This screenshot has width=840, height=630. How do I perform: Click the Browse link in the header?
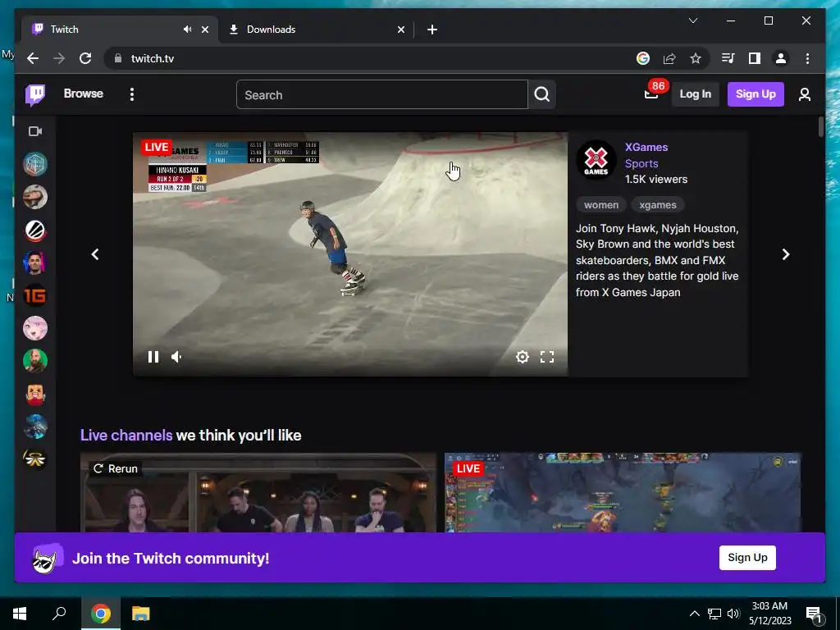point(83,94)
